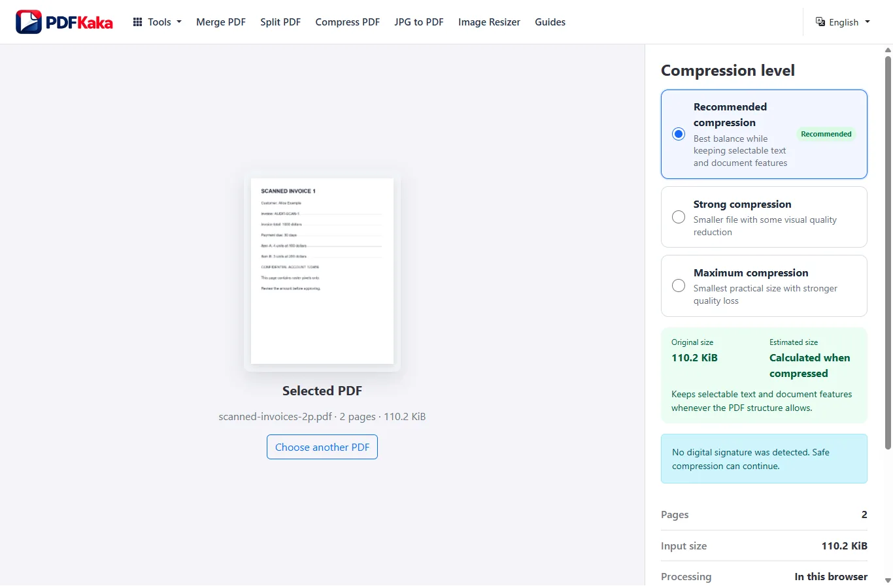Click the Compression level heading
893x588 pixels.
[728, 71]
